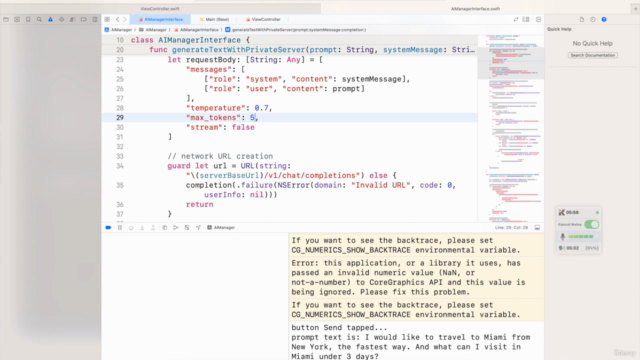Click the return statement on line 36
Viewport: 640px width, 360px height.
[x=200, y=204]
